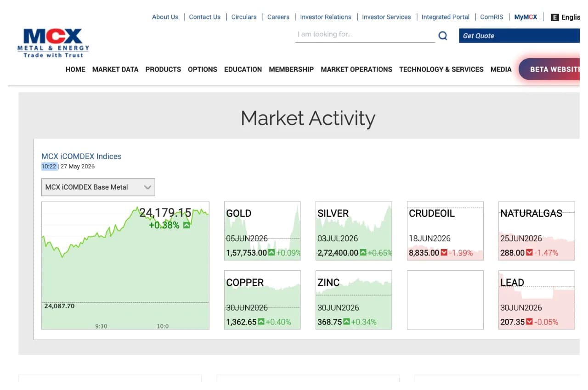The image size is (588, 390).
Task: Click the English language E icon
Action: pyautogui.click(x=555, y=17)
